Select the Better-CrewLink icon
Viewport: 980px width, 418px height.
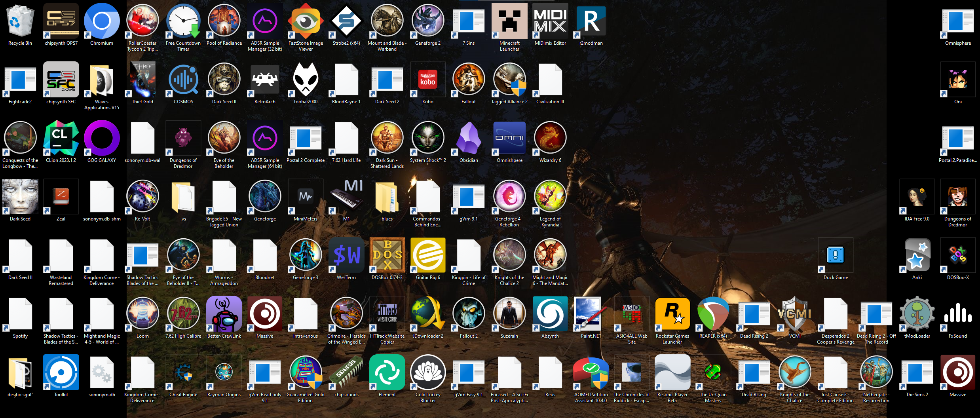coord(224,314)
